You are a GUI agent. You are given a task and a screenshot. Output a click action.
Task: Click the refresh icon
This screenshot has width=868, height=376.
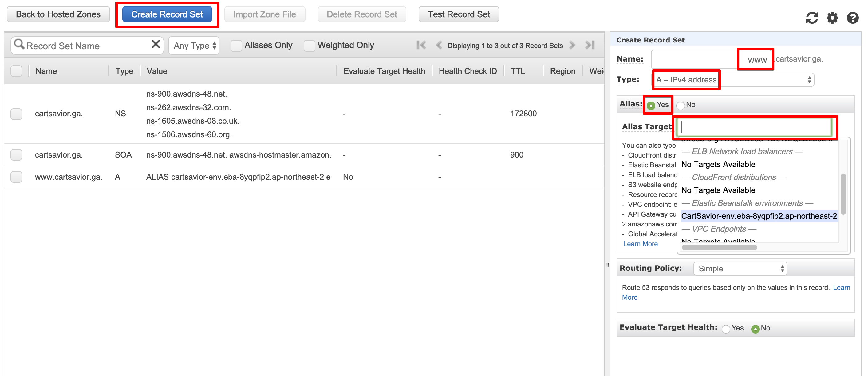(x=812, y=18)
